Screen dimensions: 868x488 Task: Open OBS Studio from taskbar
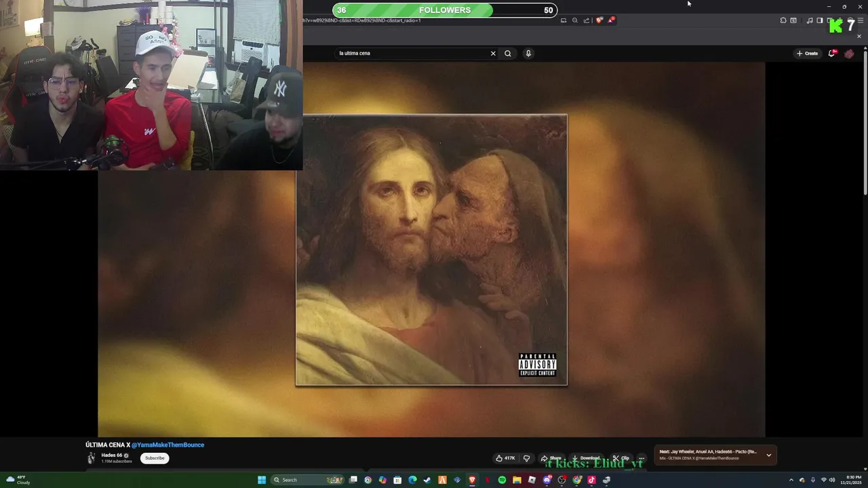coord(561,480)
